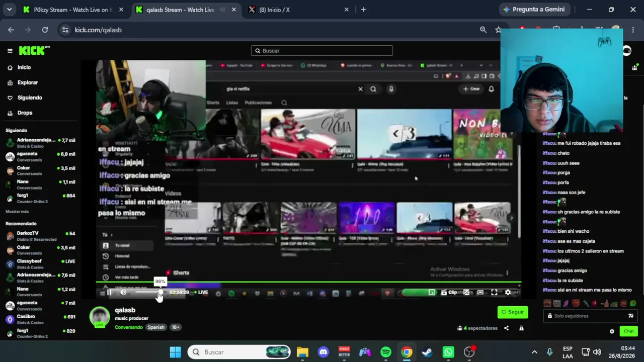Open a new browser tab

(x=363, y=10)
